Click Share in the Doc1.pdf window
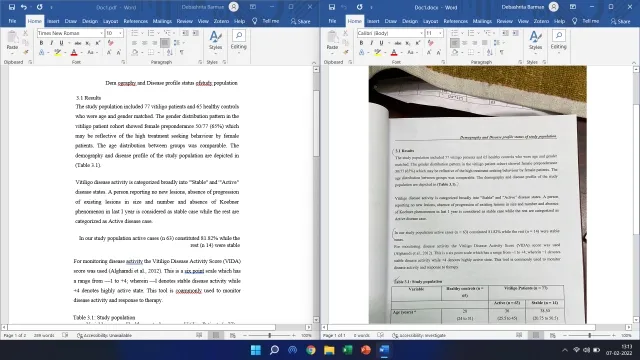Image resolution: width=640 pixels, height=360 pixels. [301, 21]
